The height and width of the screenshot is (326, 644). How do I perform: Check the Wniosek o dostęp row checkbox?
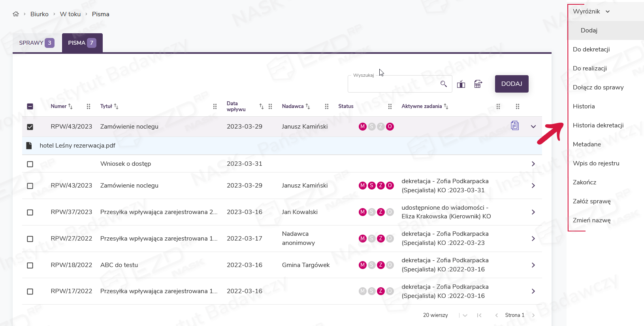coord(30,164)
